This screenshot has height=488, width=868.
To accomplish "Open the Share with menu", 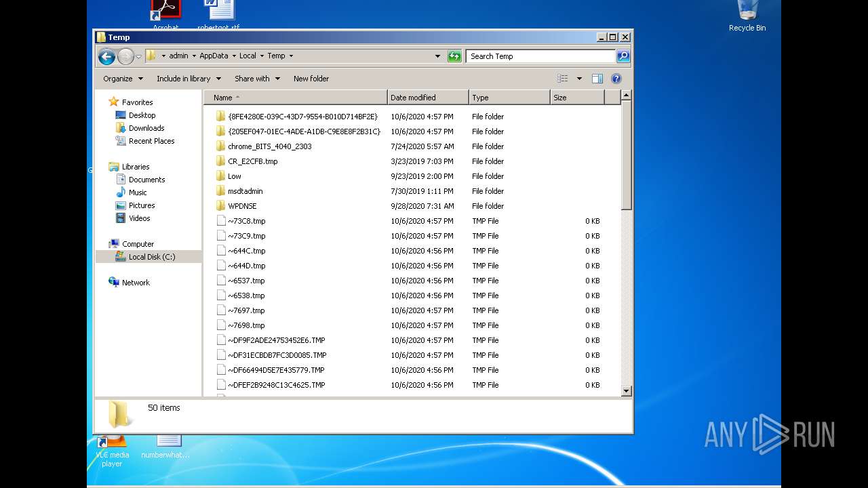I will click(257, 79).
